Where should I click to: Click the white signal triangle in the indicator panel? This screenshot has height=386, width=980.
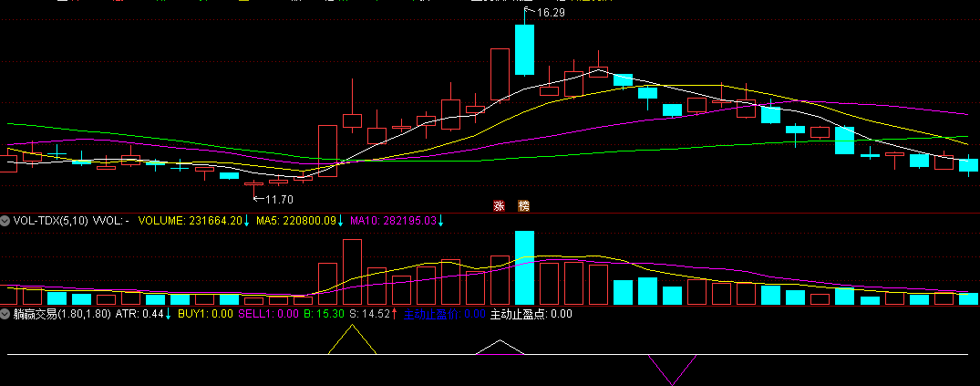coord(500,347)
